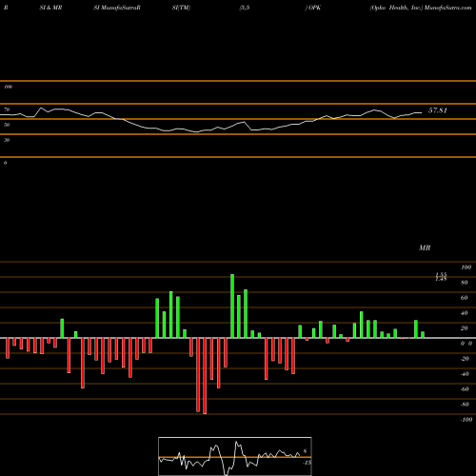Click the RSI value 57.81 label

pyautogui.click(x=438, y=110)
